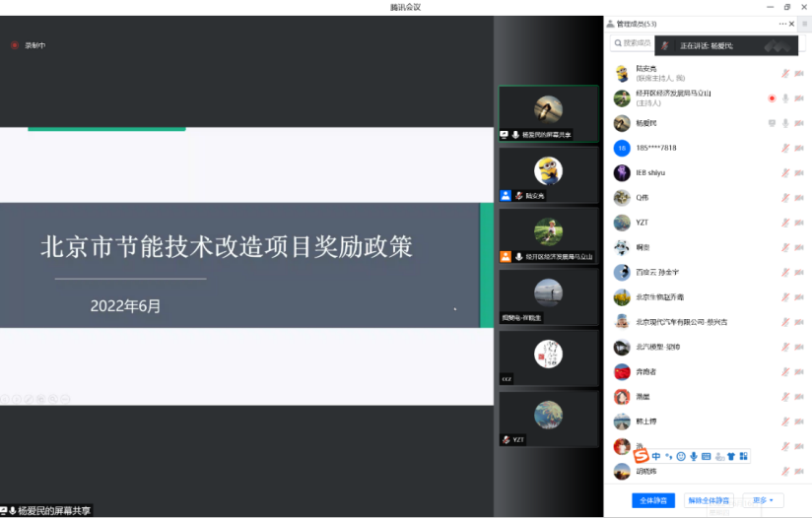The width and height of the screenshot is (812, 518).
Task: Click 杨爱民 screen share video thumbnail
Action: pyautogui.click(x=549, y=114)
